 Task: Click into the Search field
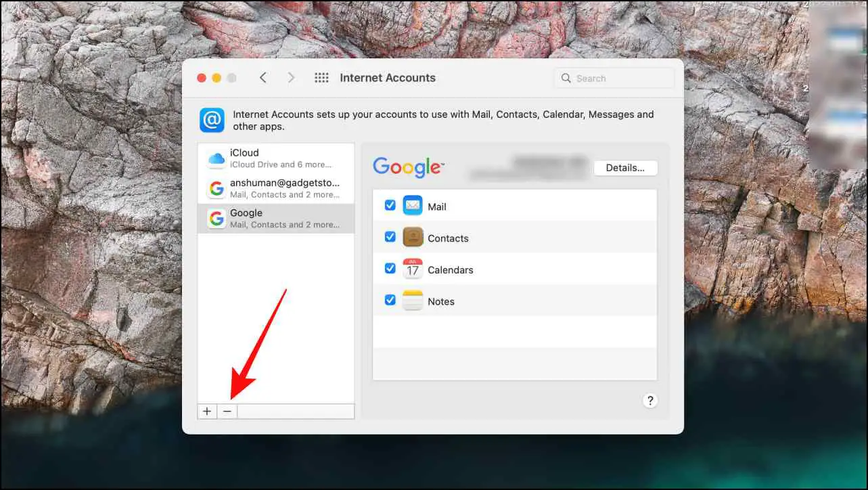tap(614, 79)
